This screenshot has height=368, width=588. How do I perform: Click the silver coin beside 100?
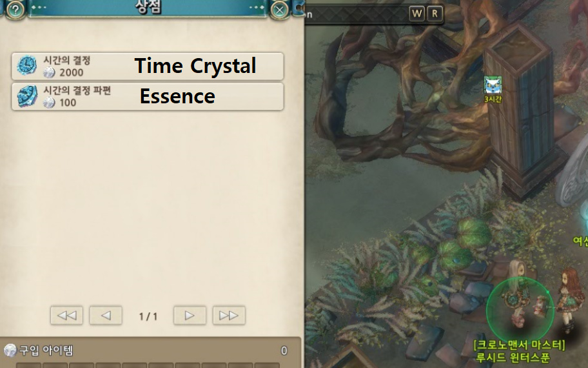tap(49, 103)
